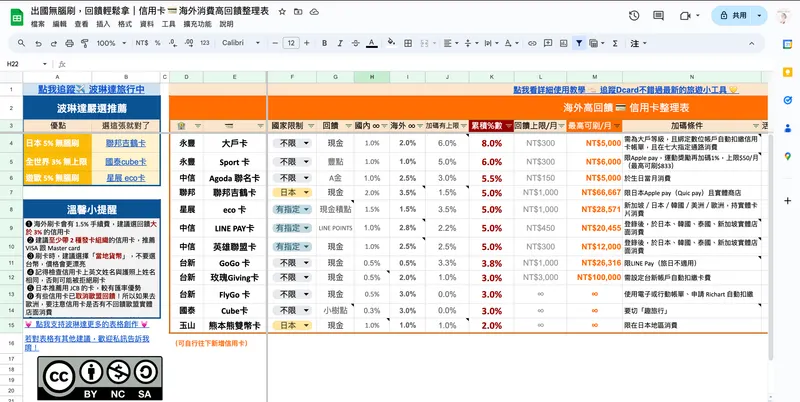The image size is (800, 402).
Task: Open Contacts side panel
Action: pyautogui.click(x=787, y=128)
